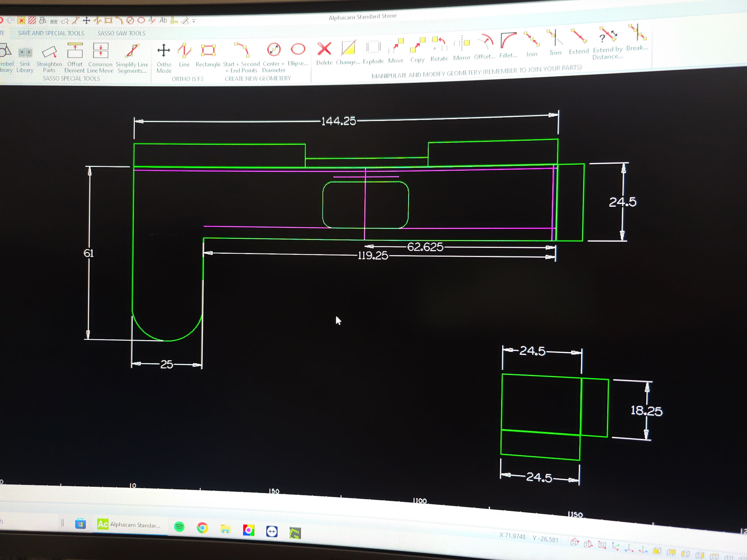Switch to SAVE AND SPECIAL TOOLS tab
The height and width of the screenshot is (560, 747).
[51, 33]
